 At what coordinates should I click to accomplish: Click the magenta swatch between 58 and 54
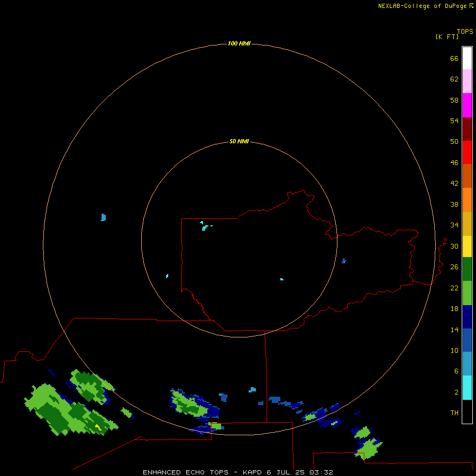467,105
